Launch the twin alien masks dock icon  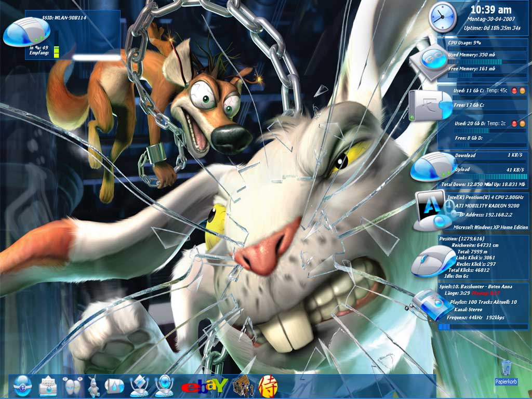coord(72,386)
